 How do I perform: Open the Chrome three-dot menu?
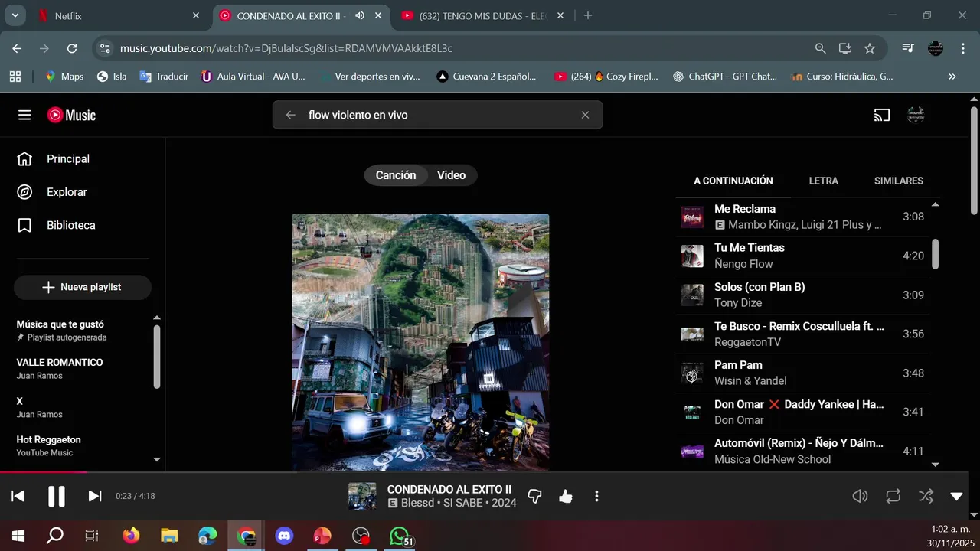962,48
